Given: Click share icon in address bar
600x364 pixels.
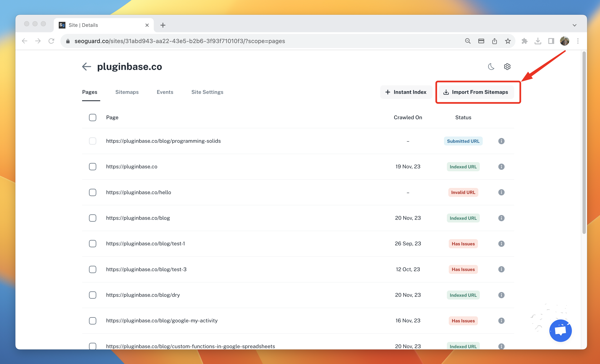Looking at the screenshot, I should [x=494, y=41].
